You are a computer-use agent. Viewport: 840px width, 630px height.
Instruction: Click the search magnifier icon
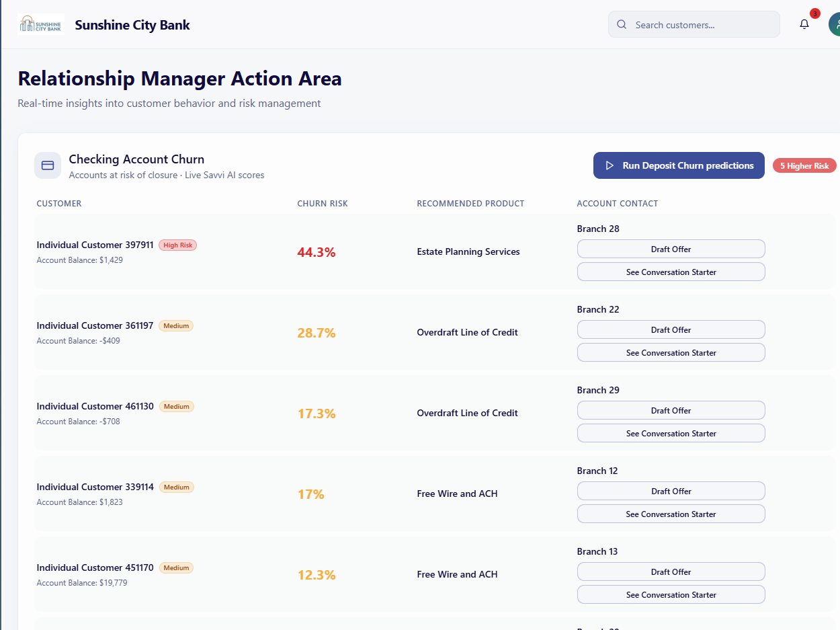tap(622, 25)
